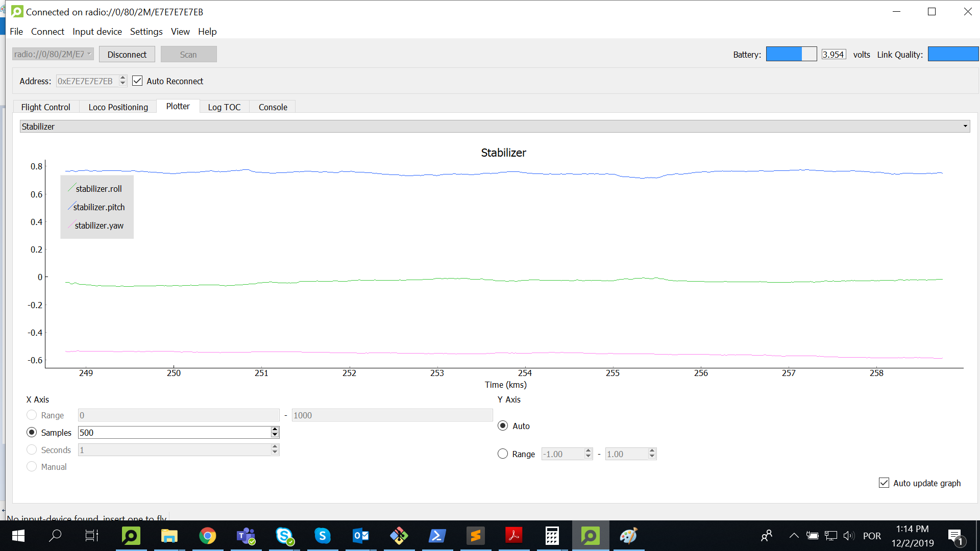Click the Disconnect button

pos(127,55)
